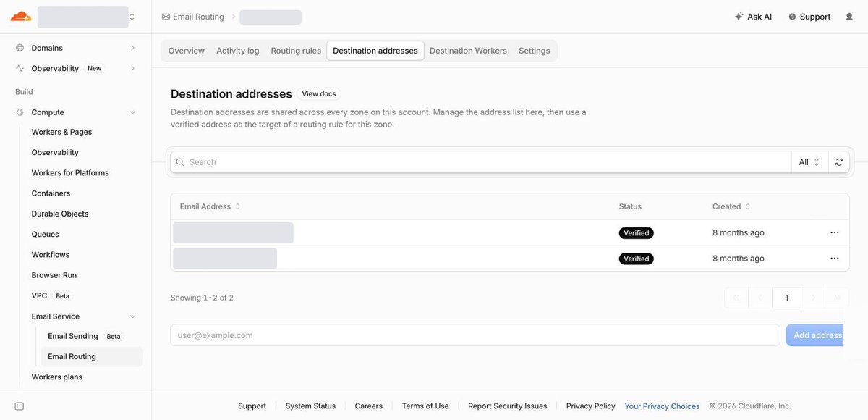Screen dimensions: 868x420
Task: Open the Settings tab
Action: (x=535, y=51)
